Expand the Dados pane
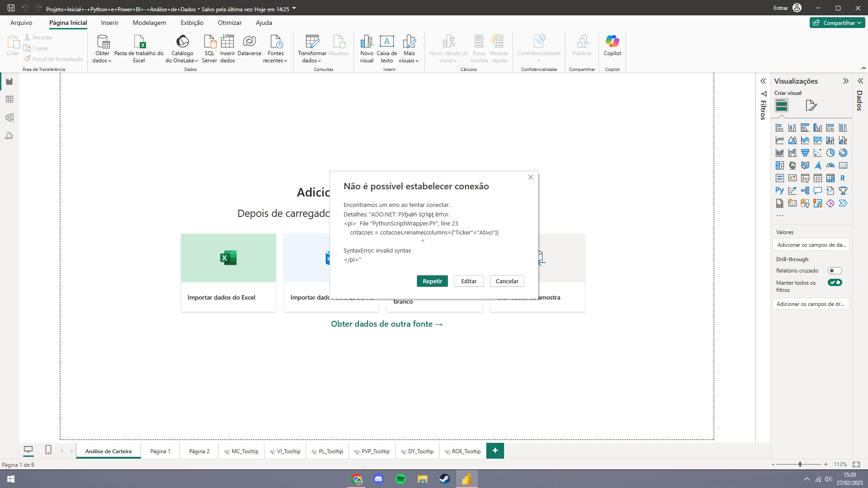868x488 pixels. click(860, 81)
